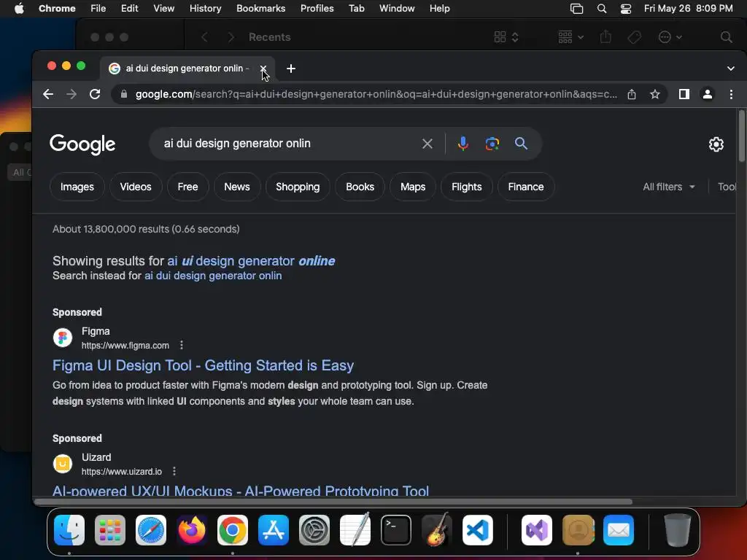Switch to Flights results
The height and width of the screenshot is (560, 747).
coord(466,187)
